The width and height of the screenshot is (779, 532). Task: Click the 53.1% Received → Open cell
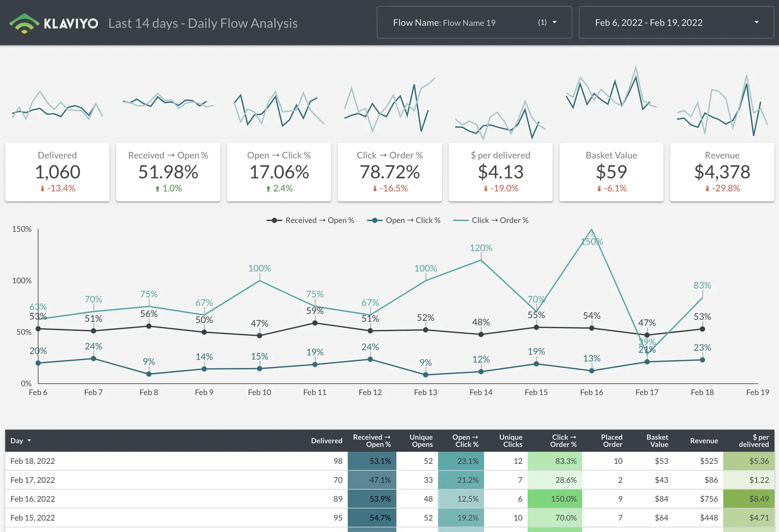pyautogui.click(x=372, y=461)
